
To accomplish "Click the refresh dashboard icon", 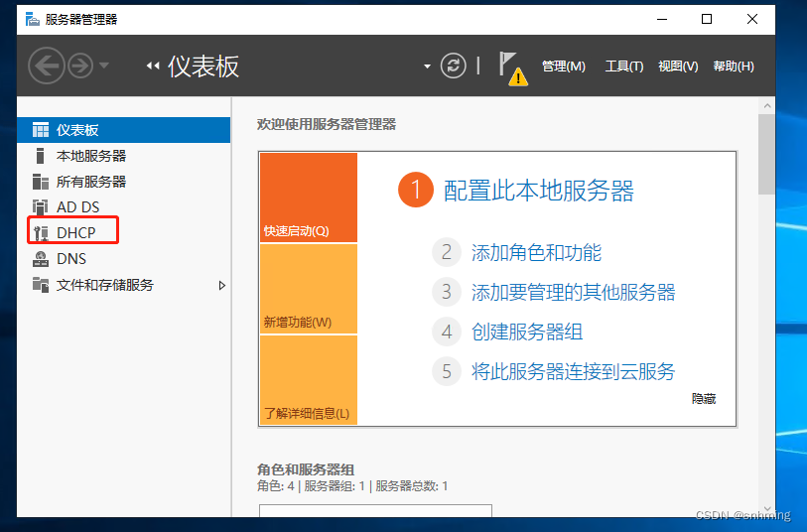I will coord(454,66).
